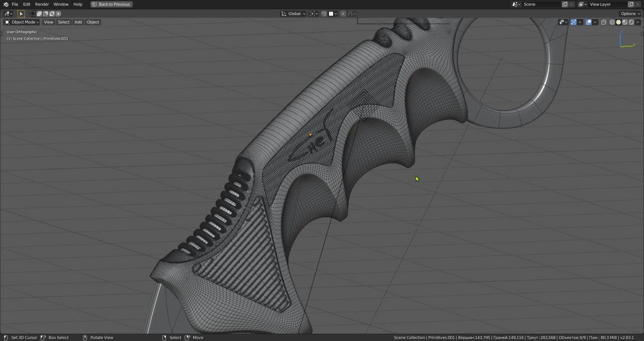
Task: Click the Blender logo icon
Action: pos(6,4)
